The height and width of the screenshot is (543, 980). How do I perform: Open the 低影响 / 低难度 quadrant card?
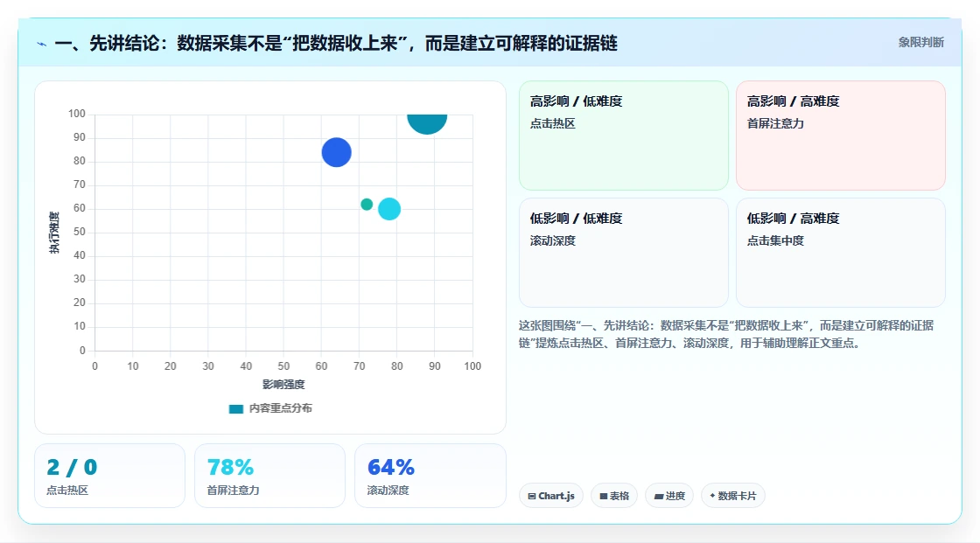click(623, 253)
